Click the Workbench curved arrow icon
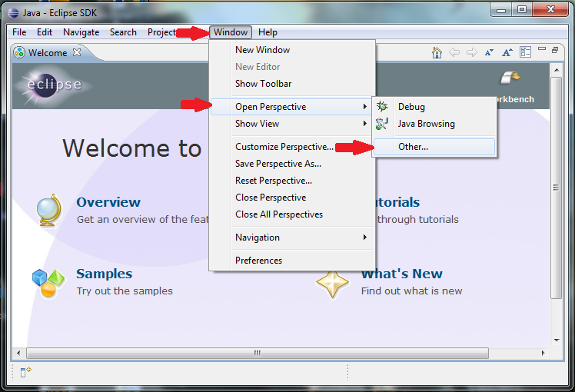Image resolution: width=575 pixels, height=392 pixels. pyautogui.click(x=510, y=78)
